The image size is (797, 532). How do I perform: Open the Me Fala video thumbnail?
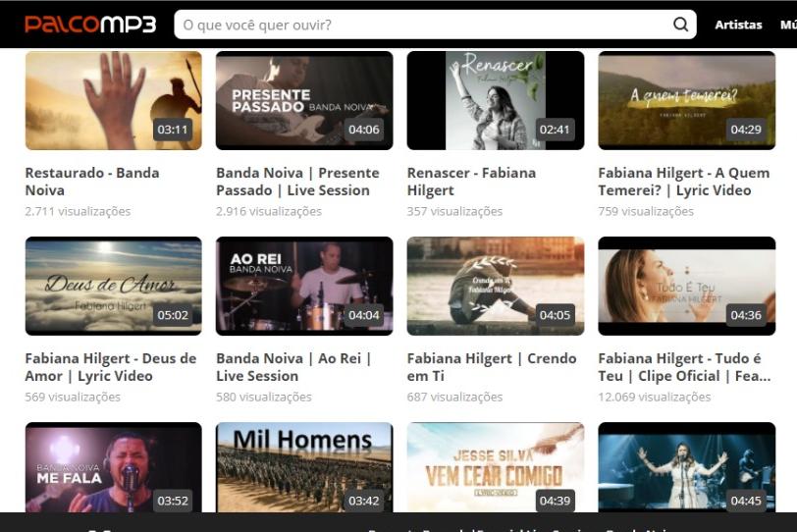(113, 467)
